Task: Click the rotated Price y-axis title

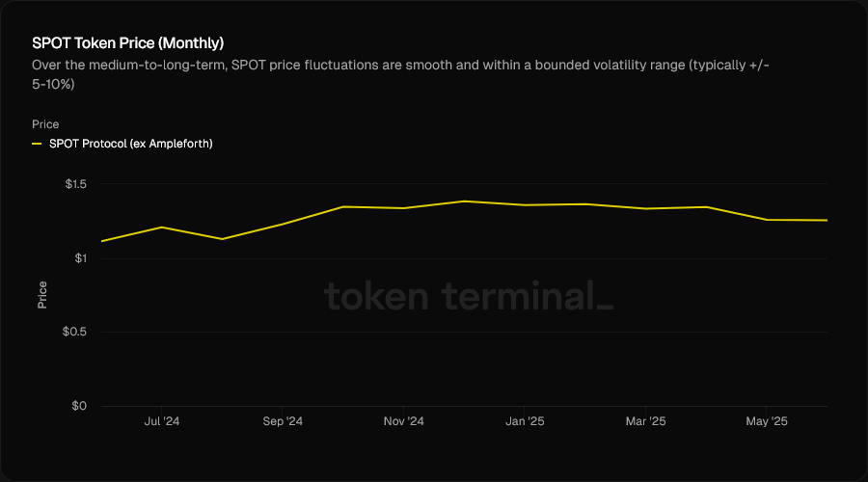Action: point(42,294)
